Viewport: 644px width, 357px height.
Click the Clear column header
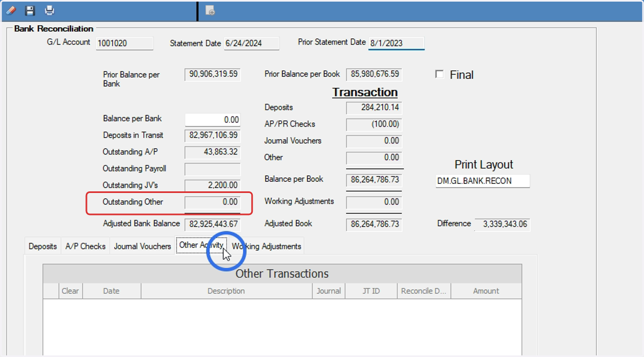(x=70, y=291)
